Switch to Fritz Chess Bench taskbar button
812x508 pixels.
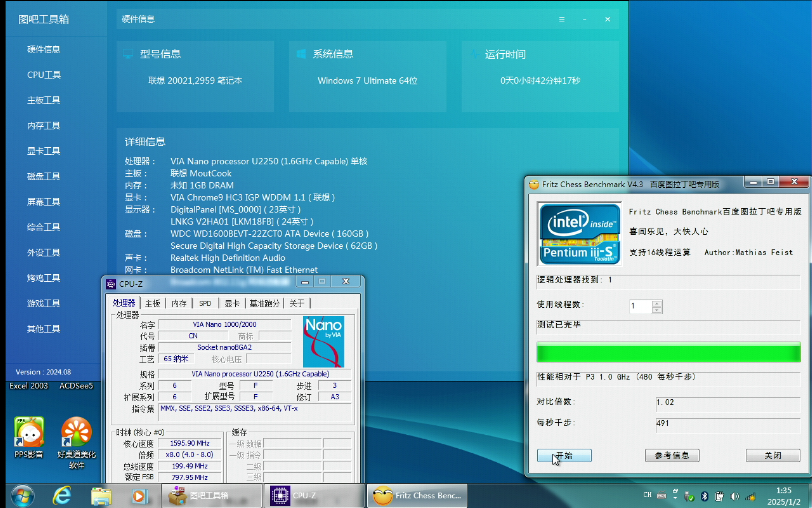pos(417,496)
